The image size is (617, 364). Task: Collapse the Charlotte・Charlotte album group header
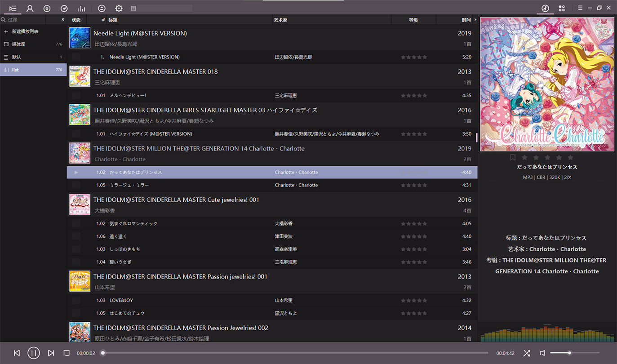(x=272, y=153)
